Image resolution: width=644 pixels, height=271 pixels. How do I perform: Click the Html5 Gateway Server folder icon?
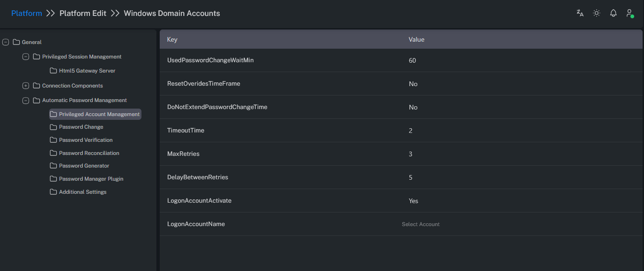(x=53, y=71)
